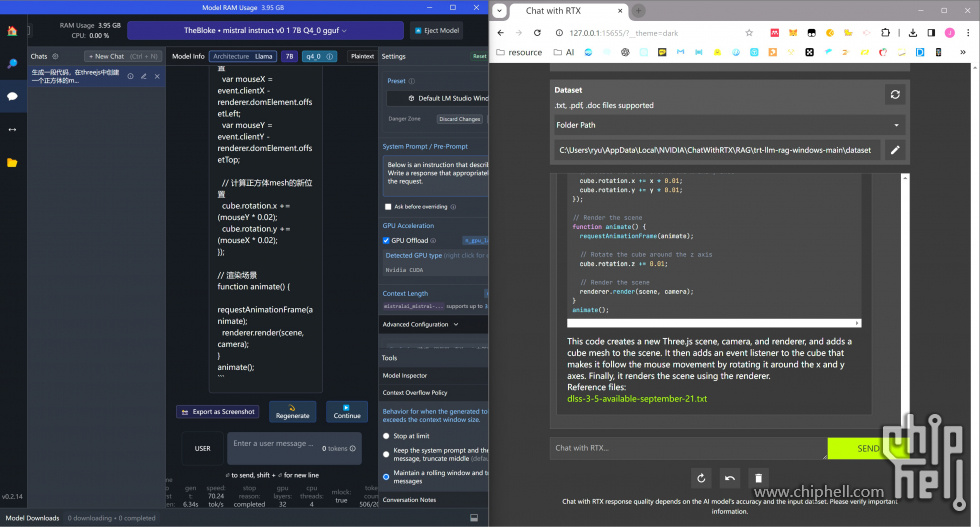
Task: Go back in the browser
Action: (501, 33)
